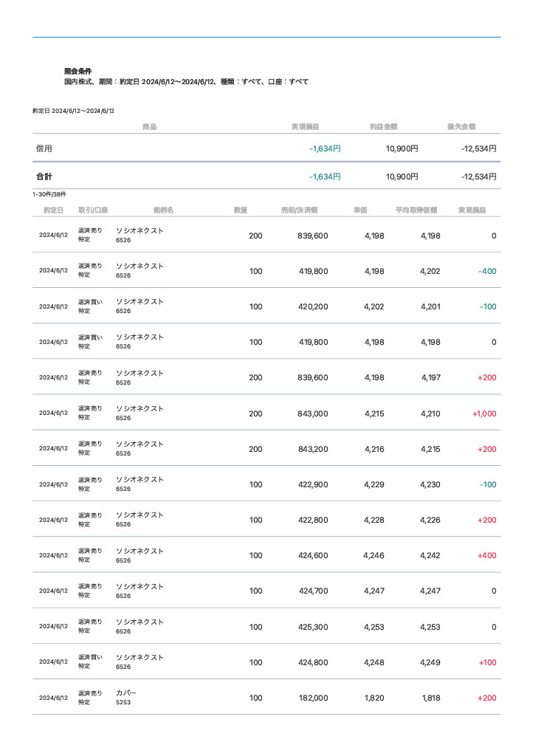The width and height of the screenshot is (533, 756).
Task: Click the 商品 summary column header
Action: pyautogui.click(x=149, y=127)
